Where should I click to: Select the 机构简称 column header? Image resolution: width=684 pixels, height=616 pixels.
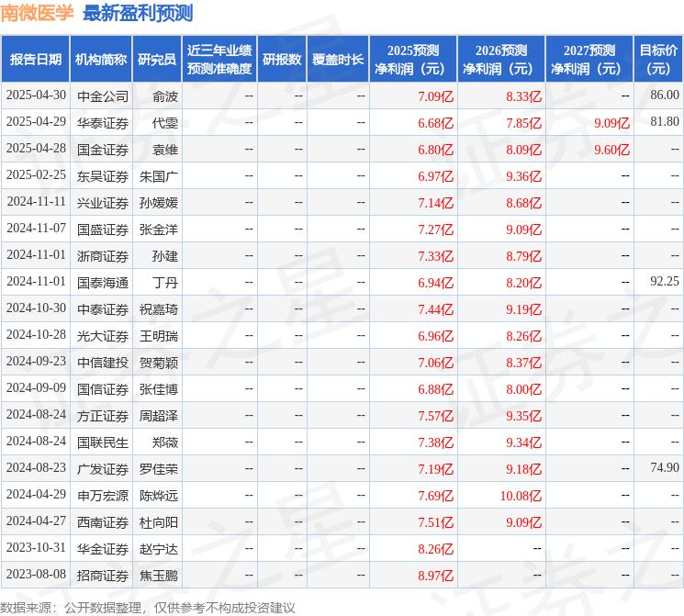coord(101,59)
